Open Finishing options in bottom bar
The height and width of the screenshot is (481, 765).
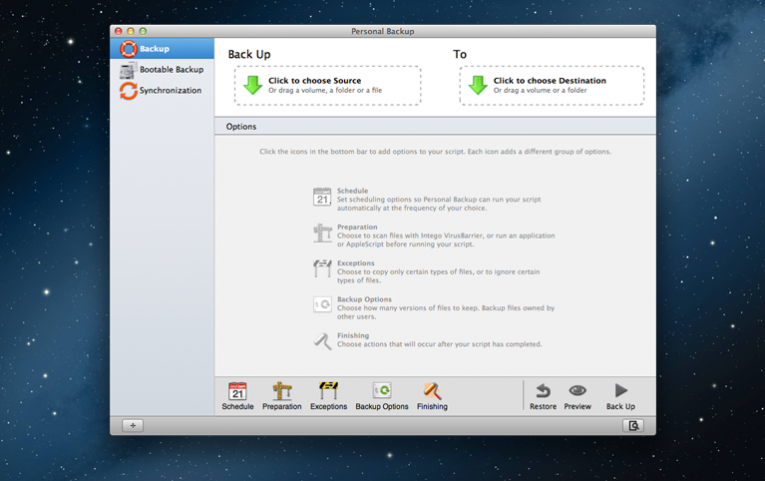[432, 396]
